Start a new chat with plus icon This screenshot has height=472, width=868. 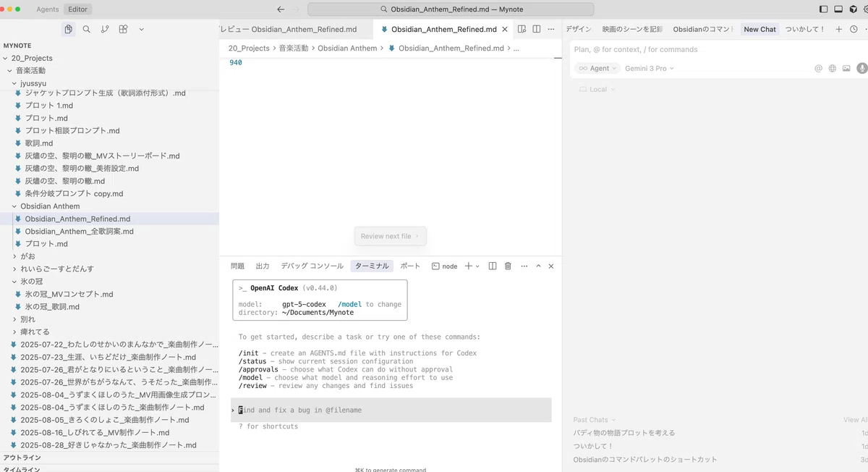pos(839,29)
